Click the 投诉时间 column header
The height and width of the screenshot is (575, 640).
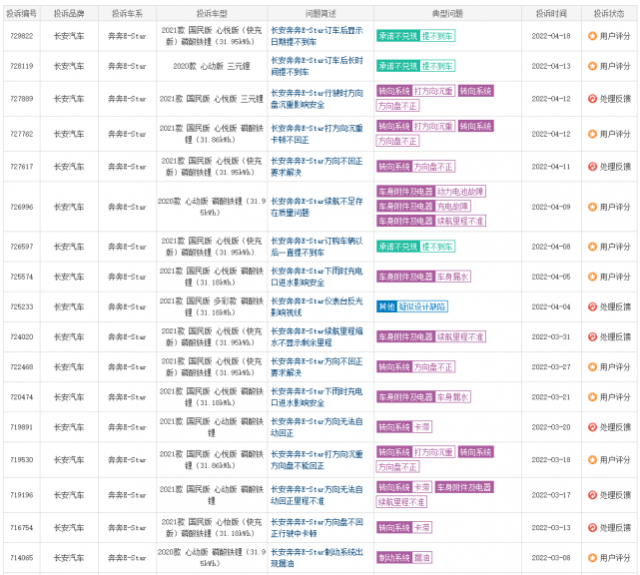click(551, 13)
